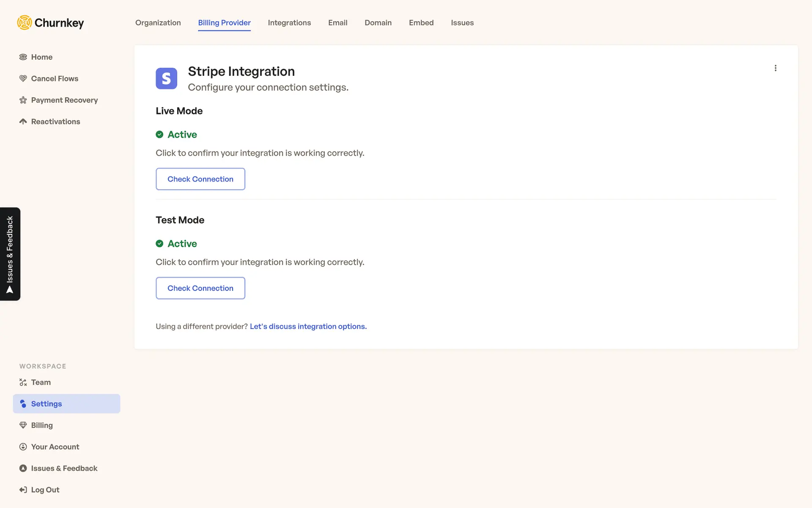Open Cancel Flows via heart icon

pyautogui.click(x=23, y=79)
